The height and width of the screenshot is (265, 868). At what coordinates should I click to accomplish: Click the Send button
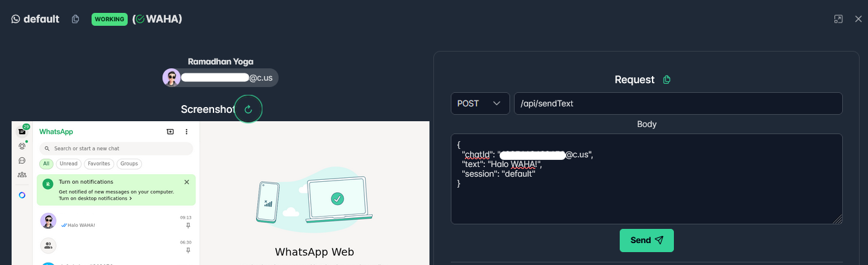647,240
